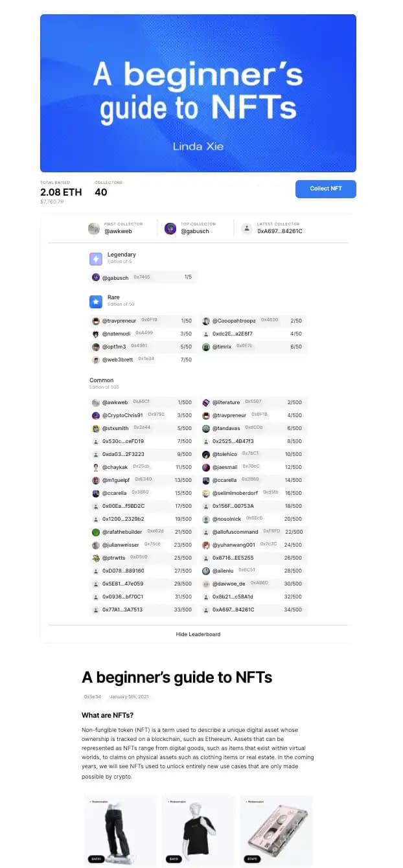
Task: Click @literature's avatar in Common list
Action: coord(206,402)
